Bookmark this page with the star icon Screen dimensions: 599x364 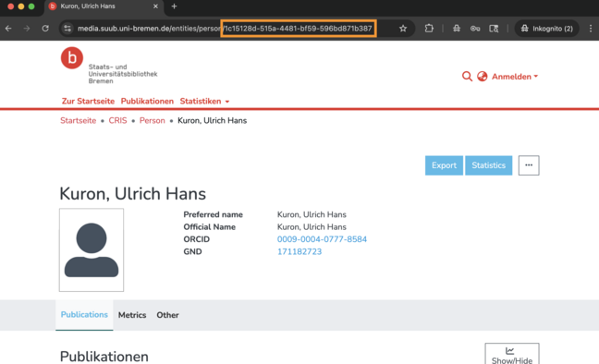(x=403, y=29)
